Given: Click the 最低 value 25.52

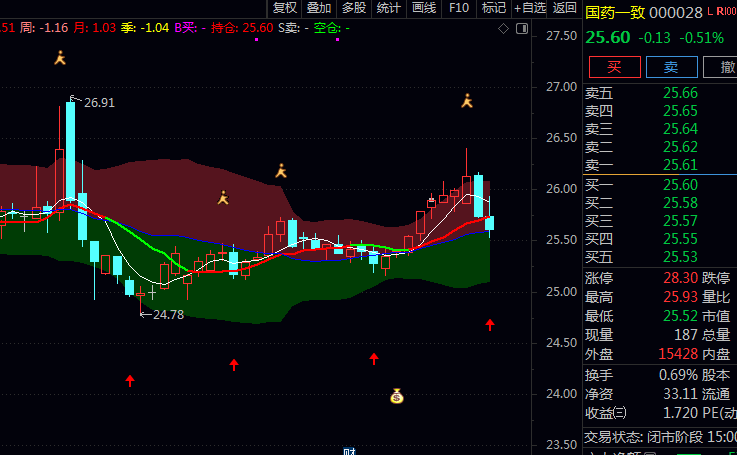Looking at the screenshot, I should click(680, 316).
